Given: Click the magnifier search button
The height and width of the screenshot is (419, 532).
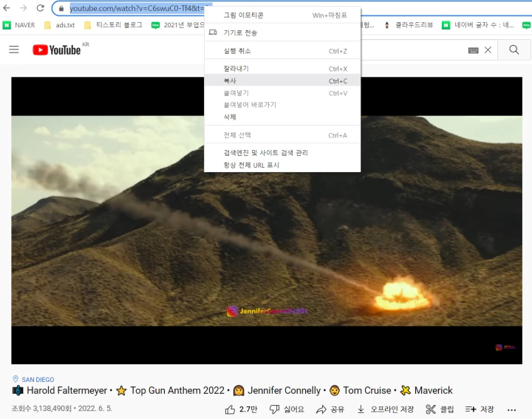Looking at the screenshot, I should coord(514,50).
